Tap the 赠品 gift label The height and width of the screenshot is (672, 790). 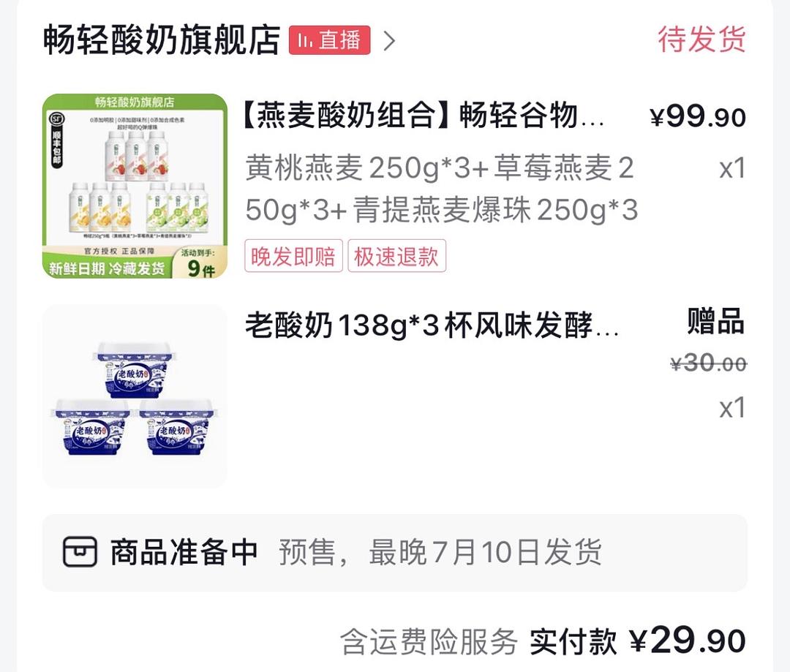pos(716,322)
